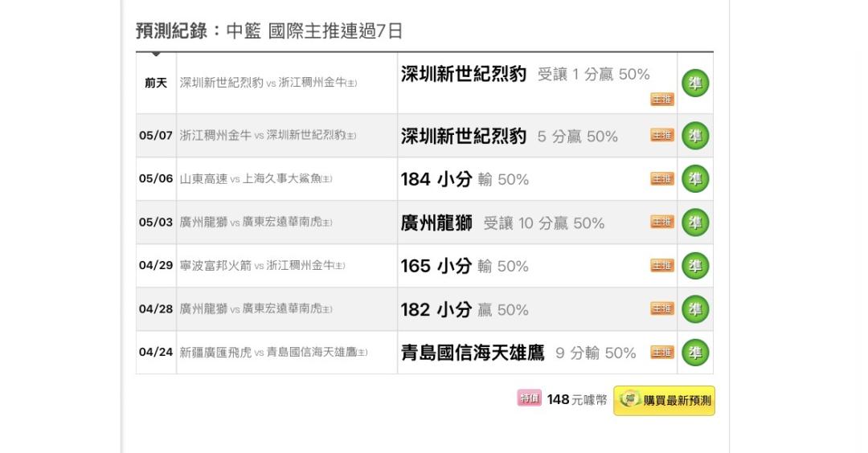Select 廣州龍獅 受讓 10 分 prediction
This screenshot has height=453, width=868.
(502, 223)
